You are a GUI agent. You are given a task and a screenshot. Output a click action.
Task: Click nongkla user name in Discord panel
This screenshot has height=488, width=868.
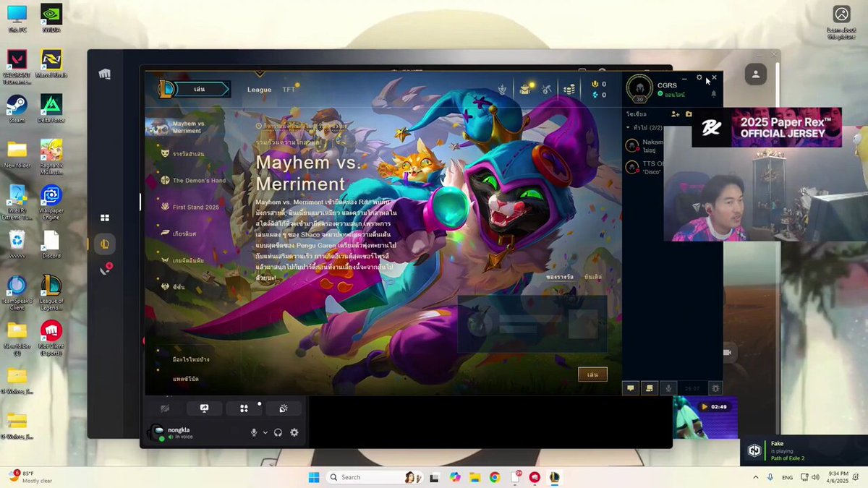click(179, 429)
